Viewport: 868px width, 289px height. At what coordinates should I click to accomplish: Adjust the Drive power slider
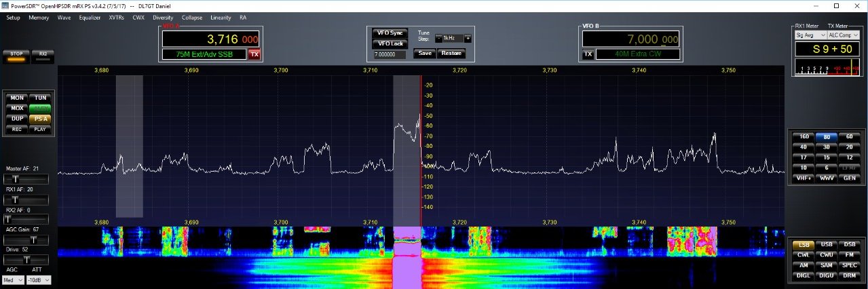pos(27,259)
